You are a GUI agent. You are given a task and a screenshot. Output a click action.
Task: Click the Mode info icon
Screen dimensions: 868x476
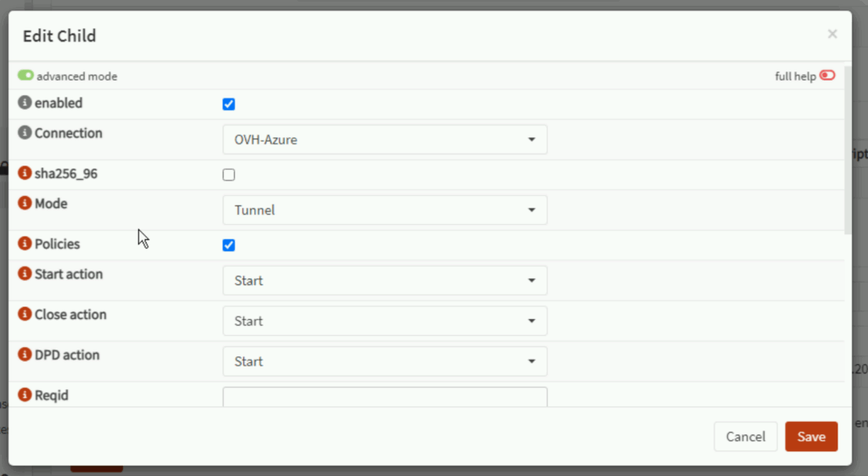click(x=25, y=204)
